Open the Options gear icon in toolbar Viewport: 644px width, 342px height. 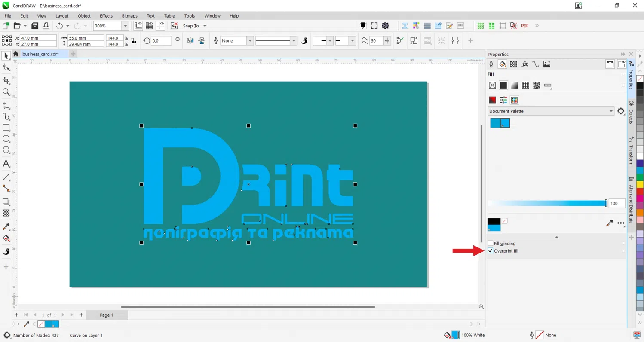pos(385,26)
